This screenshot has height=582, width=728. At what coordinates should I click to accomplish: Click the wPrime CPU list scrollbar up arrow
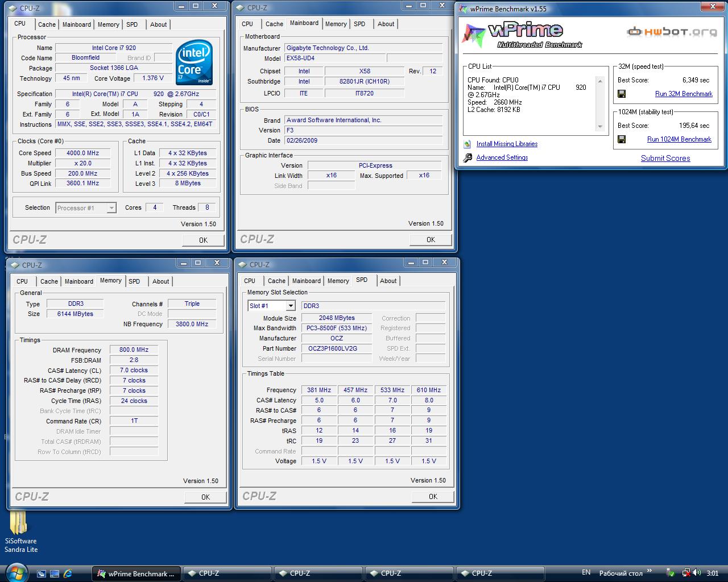click(599, 81)
